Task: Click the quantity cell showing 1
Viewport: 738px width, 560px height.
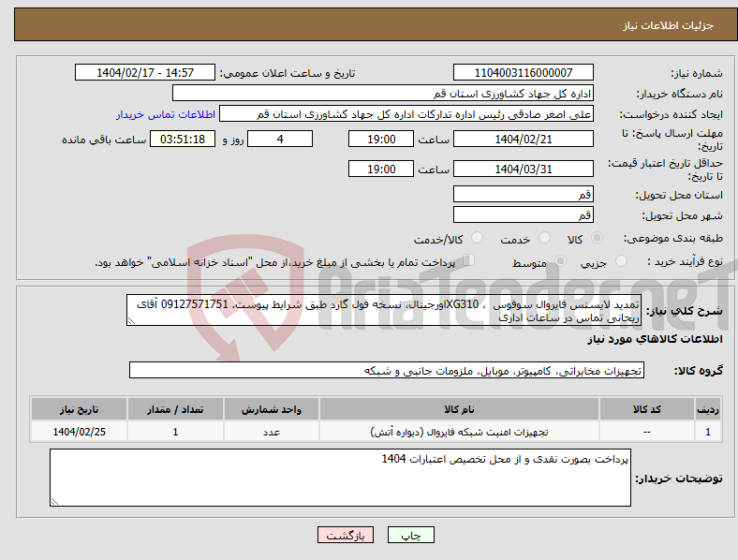Action: click(x=175, y=432)
